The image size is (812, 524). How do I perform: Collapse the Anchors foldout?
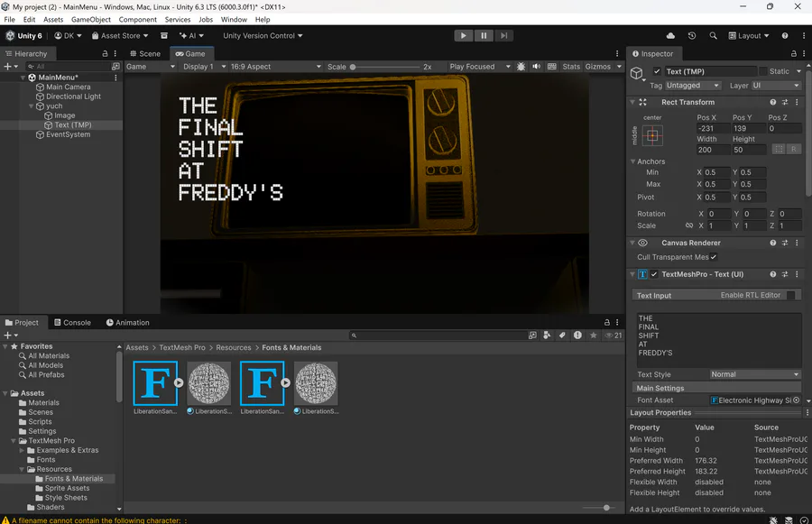(632, 161)
